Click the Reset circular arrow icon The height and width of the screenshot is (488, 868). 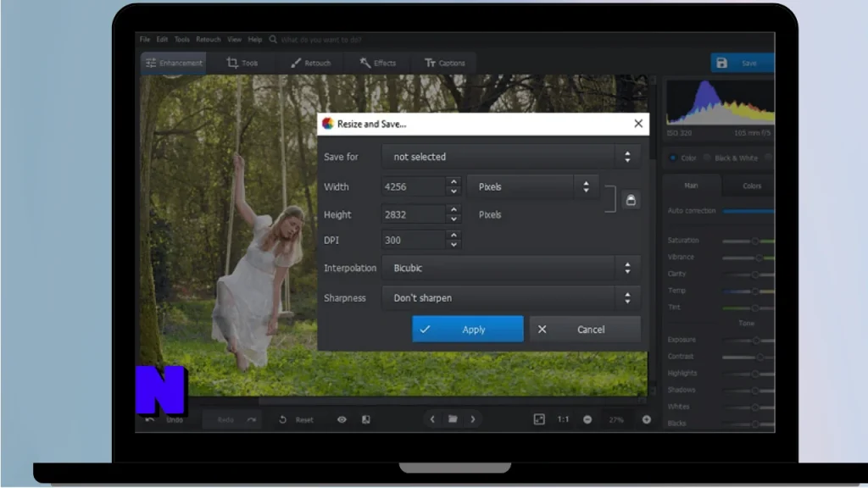click(x=282, y=420)
